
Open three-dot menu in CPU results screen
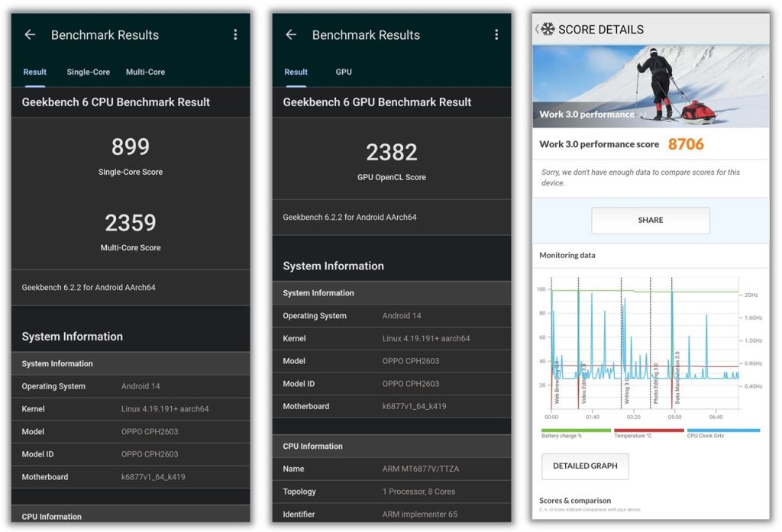[x=235, y=35]
